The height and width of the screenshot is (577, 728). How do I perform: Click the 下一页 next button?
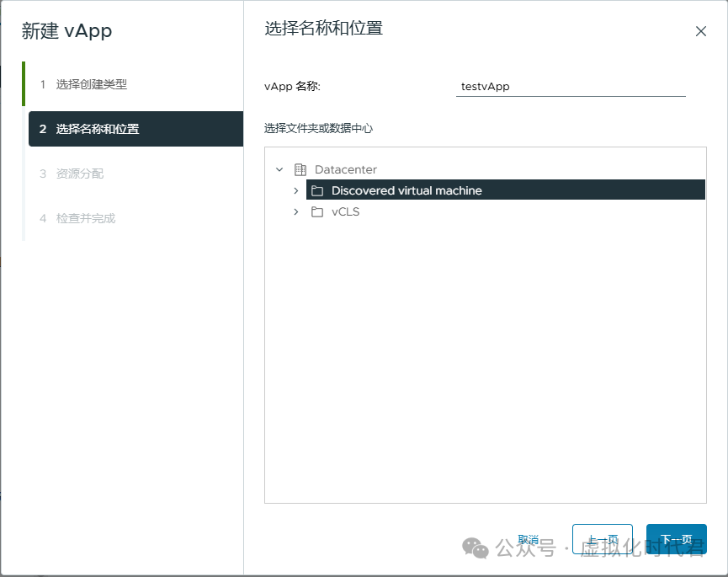coord(676,539)
